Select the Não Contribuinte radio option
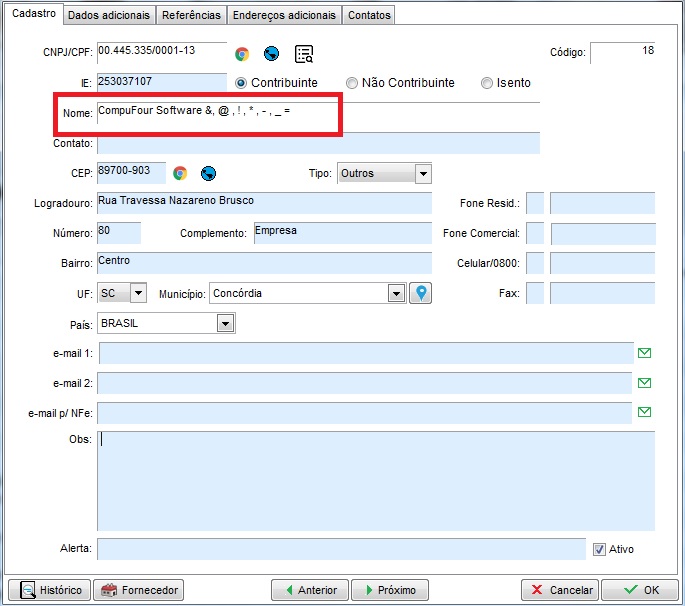The width and height of the screenshot is (685, 606). 352,83
